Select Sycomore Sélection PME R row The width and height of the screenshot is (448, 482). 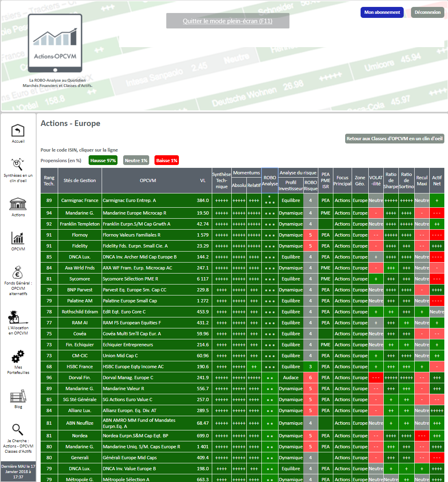point(242,279)
